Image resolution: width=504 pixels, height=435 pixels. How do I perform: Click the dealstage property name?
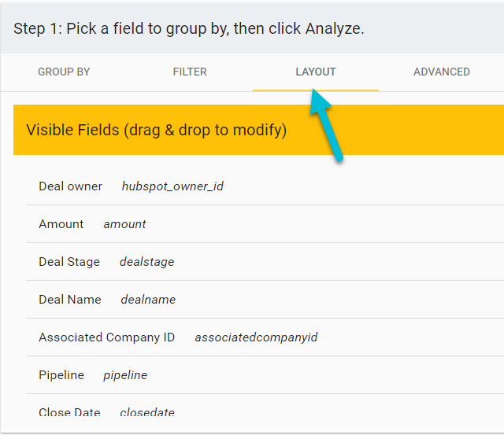[147, 262]
